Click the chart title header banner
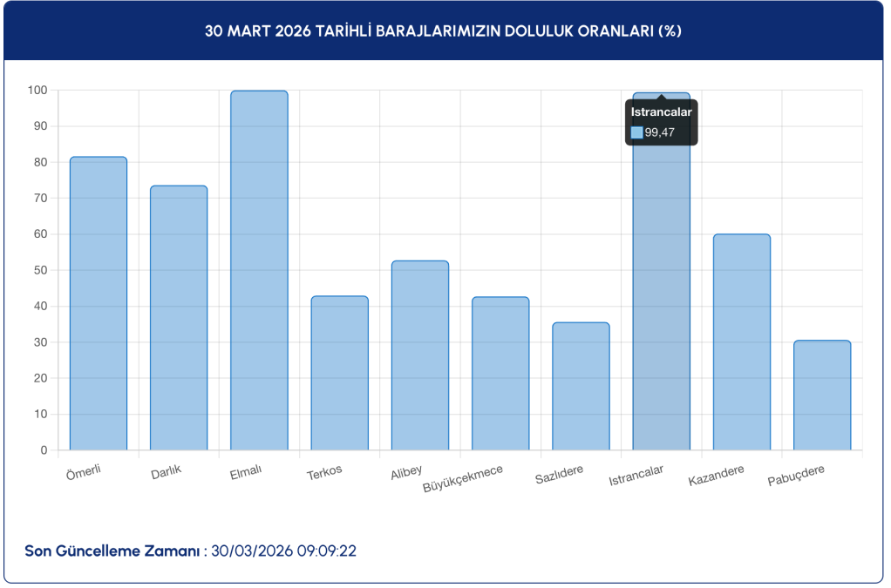Image resolution: width=891 pixels, height=588 pixels. (444, 31)
